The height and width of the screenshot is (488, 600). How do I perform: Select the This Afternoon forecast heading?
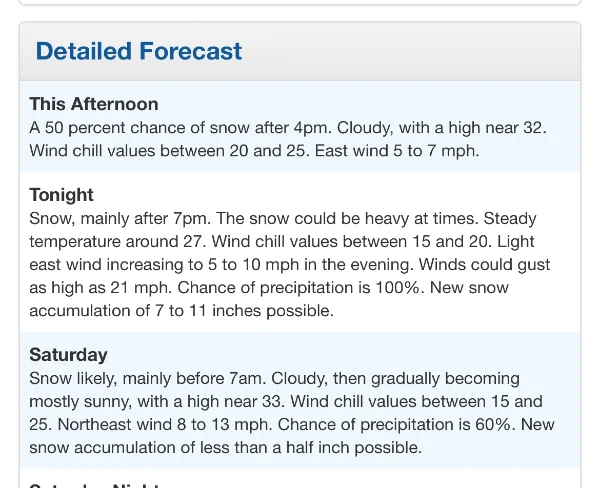point(94,104)
